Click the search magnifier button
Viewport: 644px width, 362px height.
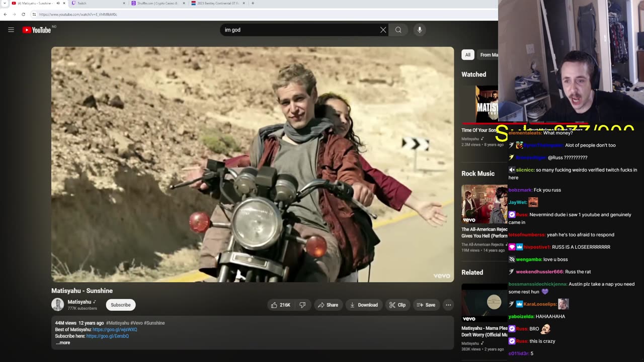[x=398, y=30]
